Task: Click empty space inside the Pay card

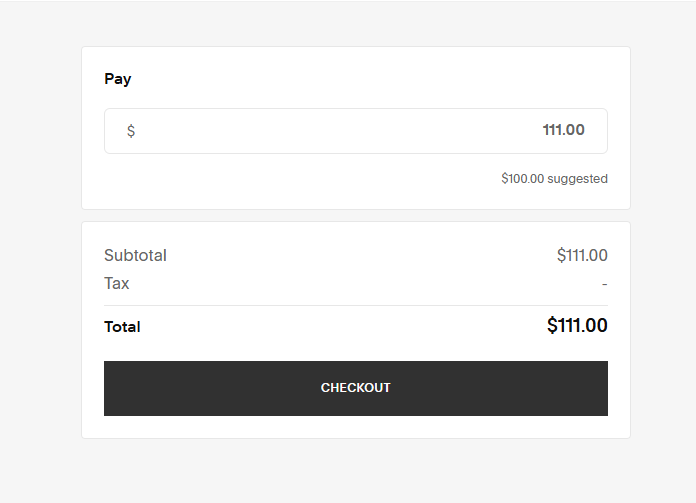Action: (311, 79)
